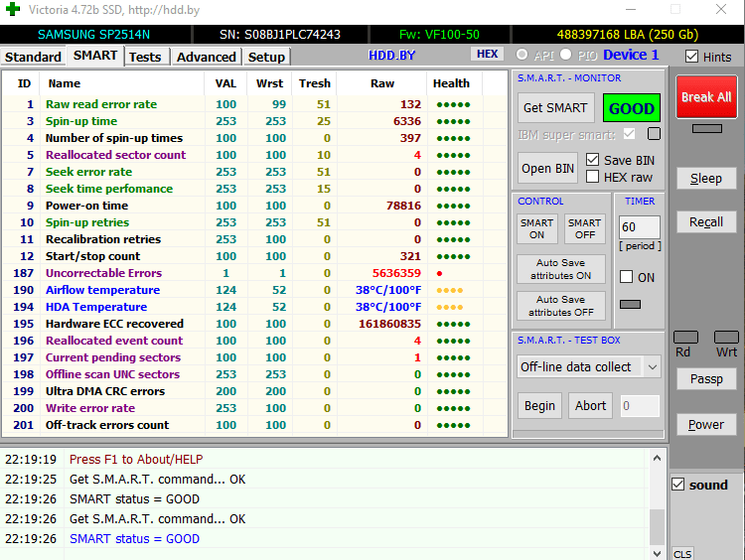
Task: Click the 488397168 LBA capacity label
Action: coord(627,35)
